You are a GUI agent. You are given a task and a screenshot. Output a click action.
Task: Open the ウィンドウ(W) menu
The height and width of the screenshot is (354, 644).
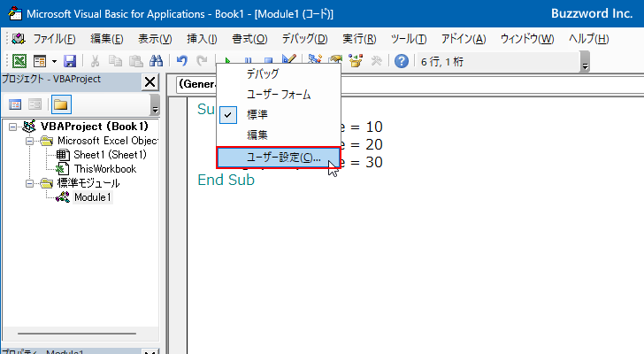[527, 39]
